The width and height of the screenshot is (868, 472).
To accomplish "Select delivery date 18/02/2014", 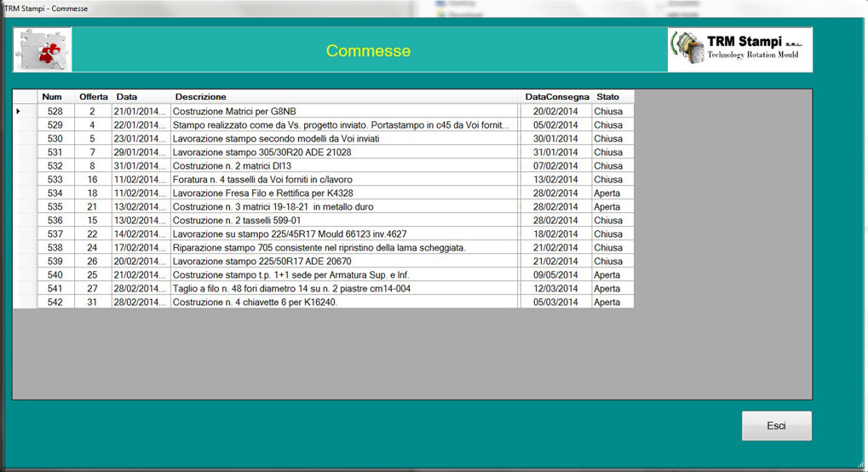I will point(556,233).
